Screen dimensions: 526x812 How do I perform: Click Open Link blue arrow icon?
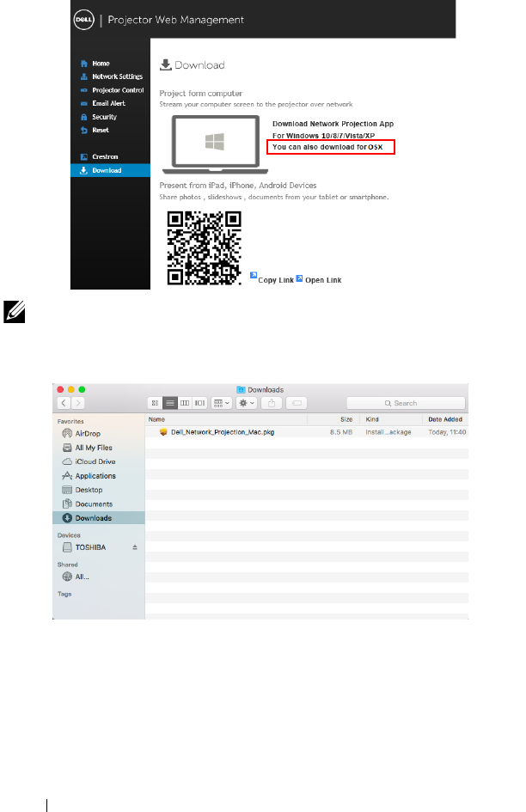click(x=299, y=278)
